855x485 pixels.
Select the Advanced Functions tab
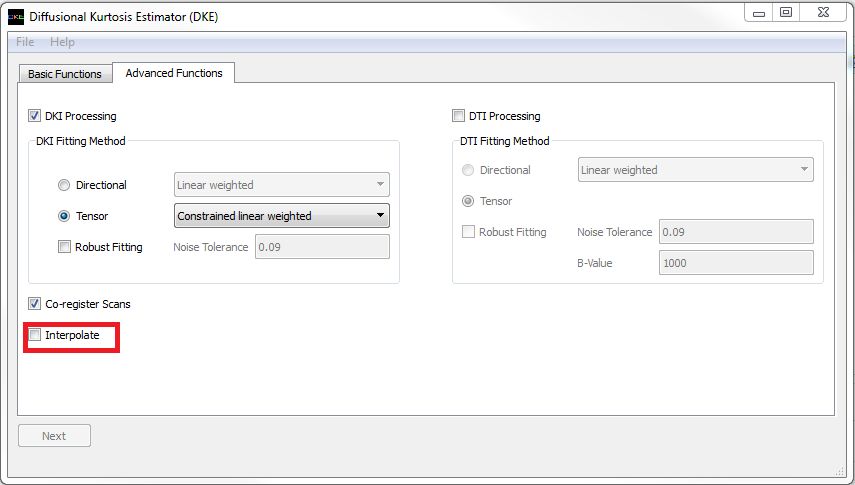[x=174, y=73]
